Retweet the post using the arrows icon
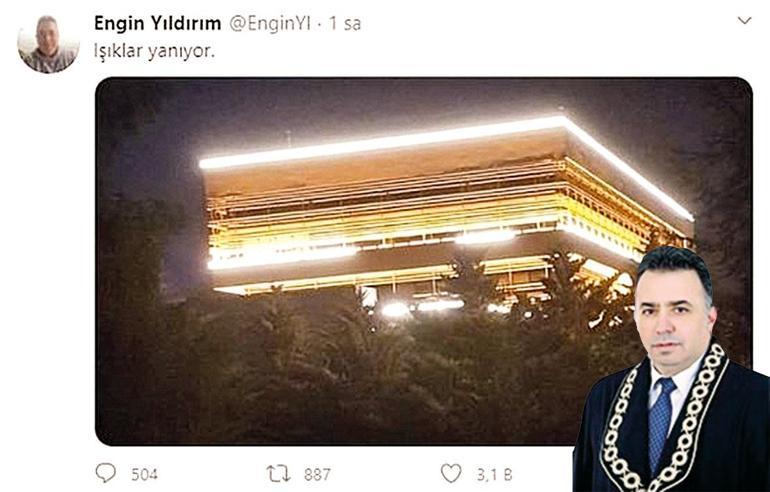 [278, 474]
